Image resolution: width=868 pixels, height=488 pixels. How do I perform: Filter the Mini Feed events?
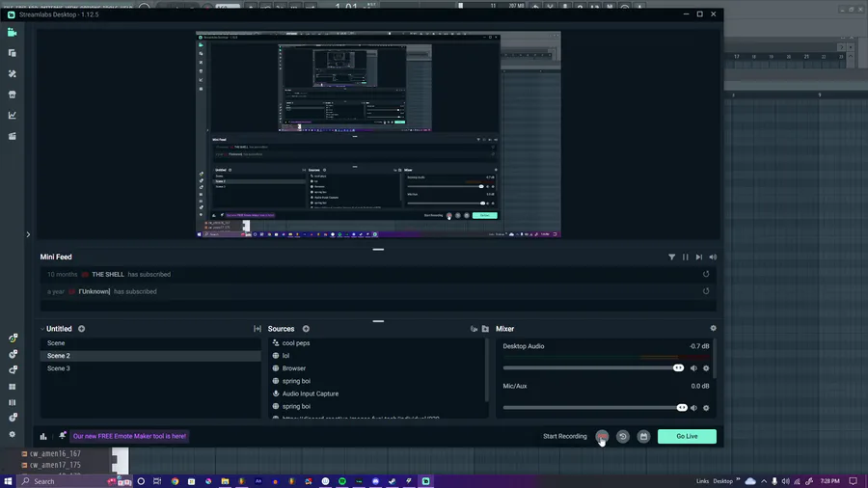pos(671,258)
